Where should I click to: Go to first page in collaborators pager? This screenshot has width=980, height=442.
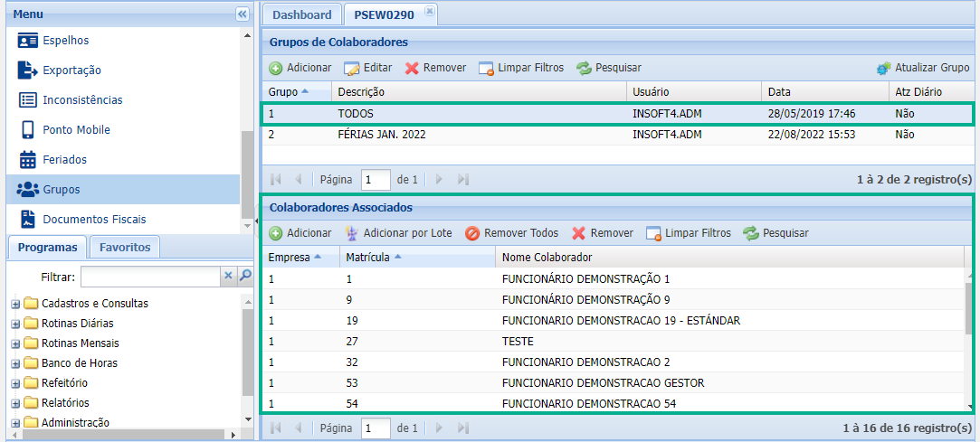(276, 428)
